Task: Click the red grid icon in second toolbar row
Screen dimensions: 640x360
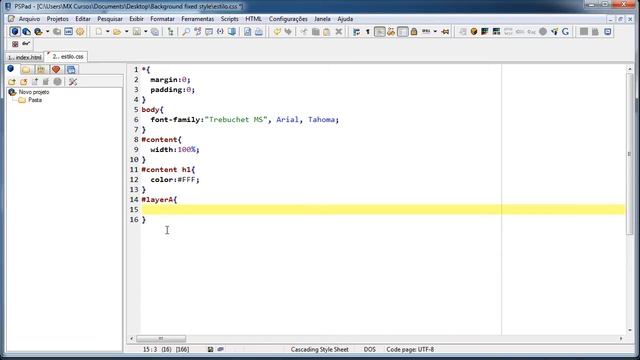Action: pos(15,44)
